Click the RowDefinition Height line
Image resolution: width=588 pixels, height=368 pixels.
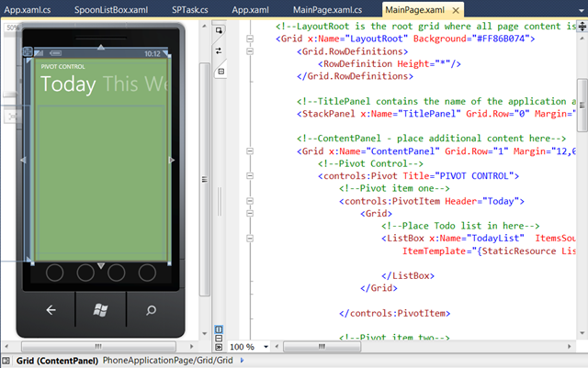(390, 63)
